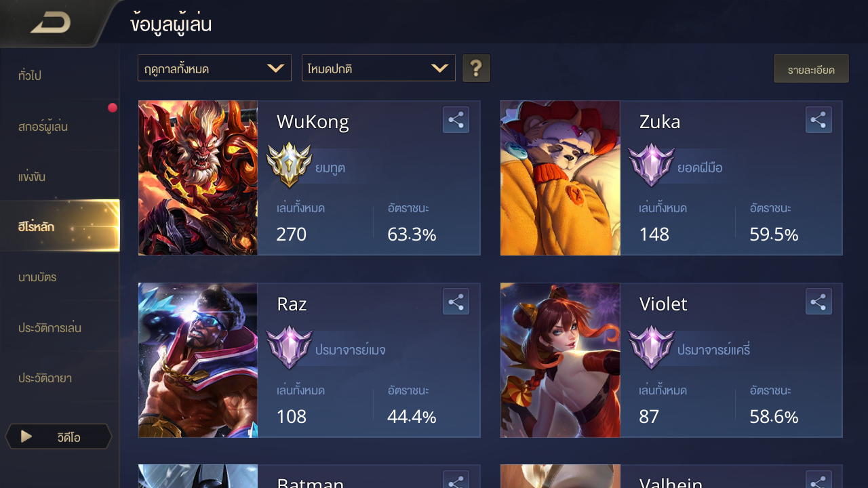The width and height of the screenshot is (868, 488).
Task: Select the Raz hero portrait
Action: pyautogui.click(x=198, y=360)
